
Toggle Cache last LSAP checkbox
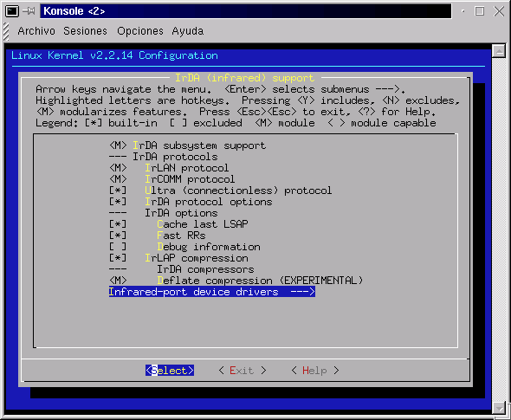click(x=118, y=224)
